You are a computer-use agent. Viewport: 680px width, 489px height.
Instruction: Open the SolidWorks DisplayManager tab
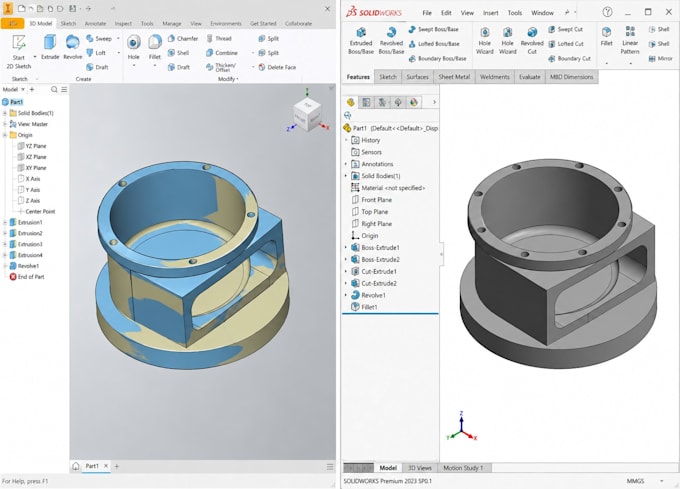point(414,102)
